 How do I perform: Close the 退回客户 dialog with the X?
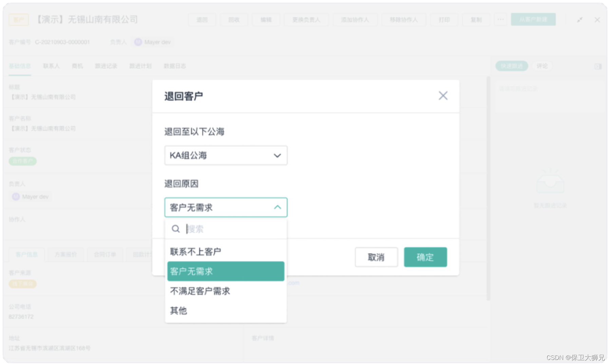[443, 96]
